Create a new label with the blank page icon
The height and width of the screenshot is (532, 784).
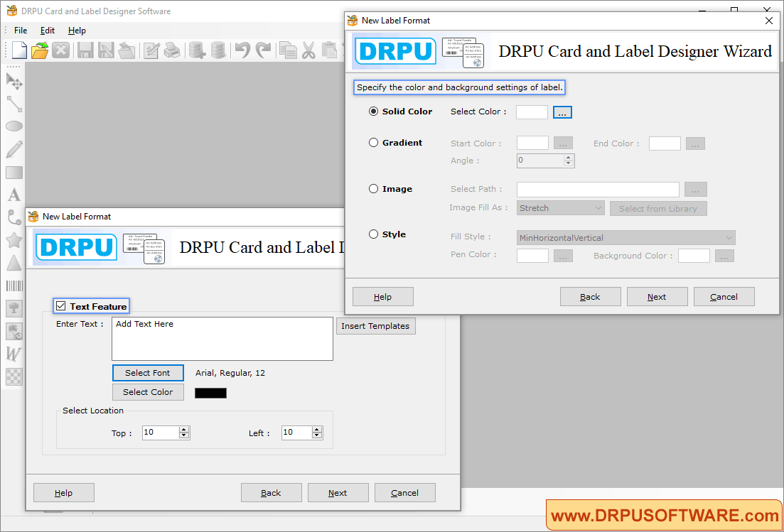point(19,50)
